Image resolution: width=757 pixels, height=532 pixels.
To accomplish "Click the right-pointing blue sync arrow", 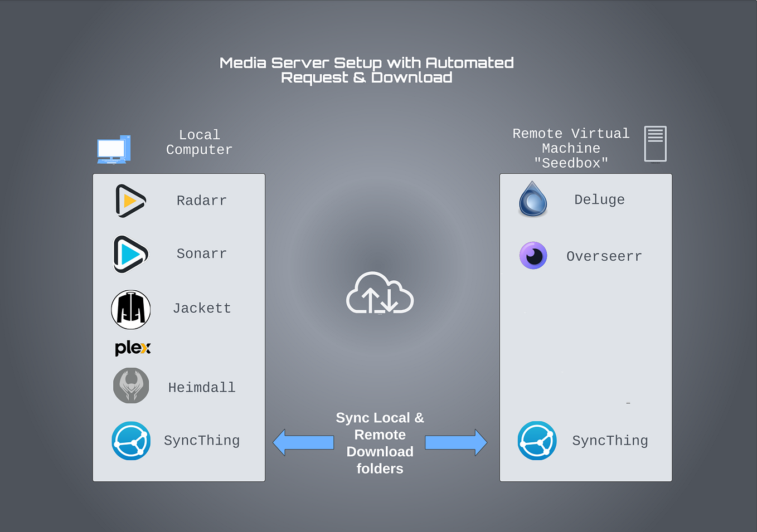I will 456,442.
